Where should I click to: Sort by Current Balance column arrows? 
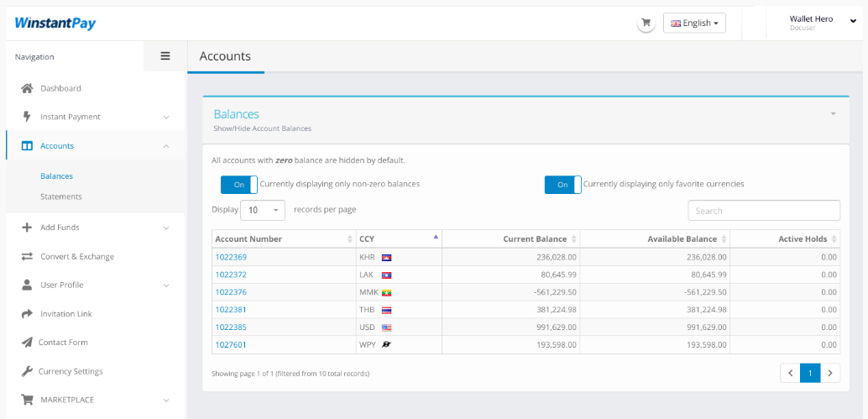coord(574,239)
